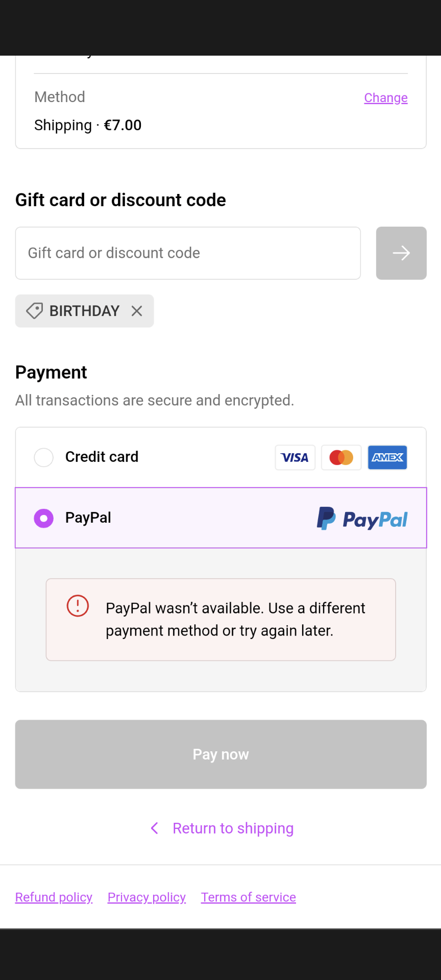Open the Terms of service link

[248, 897]
